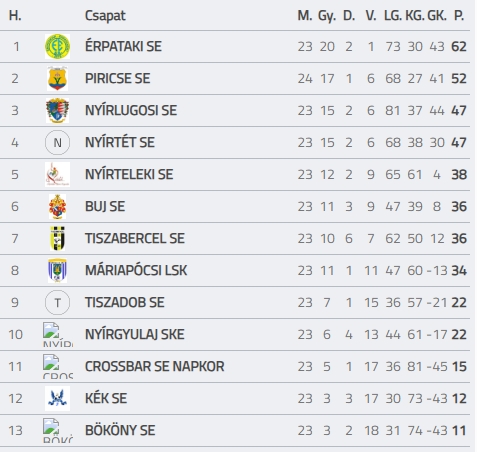Click the Piricse SE team crest
The width and height of the screenshot is (477, 452).
coord(57,78)
